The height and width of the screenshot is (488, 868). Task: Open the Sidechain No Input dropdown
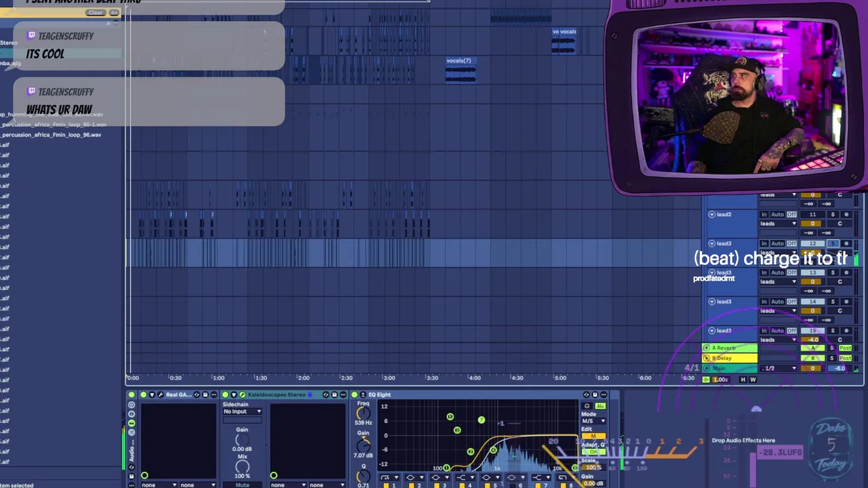tap(242, 411)
